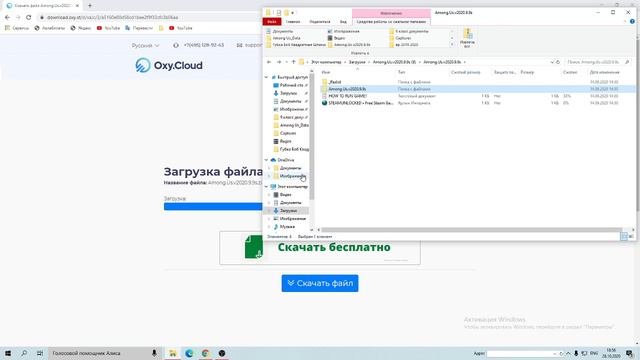640x360 pixels.
Task: Switch to details view icon in status bar
Action: click(624, 236)
